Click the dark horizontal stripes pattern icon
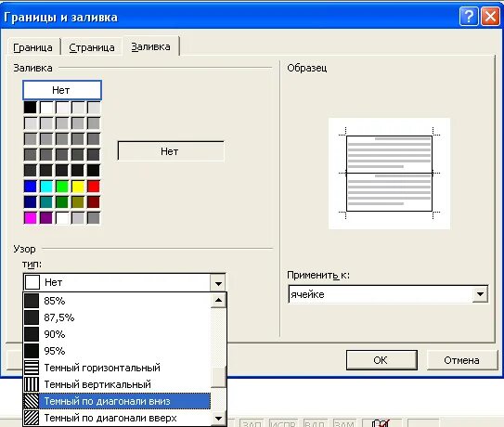504x427 pixels. tap(32, 368)
